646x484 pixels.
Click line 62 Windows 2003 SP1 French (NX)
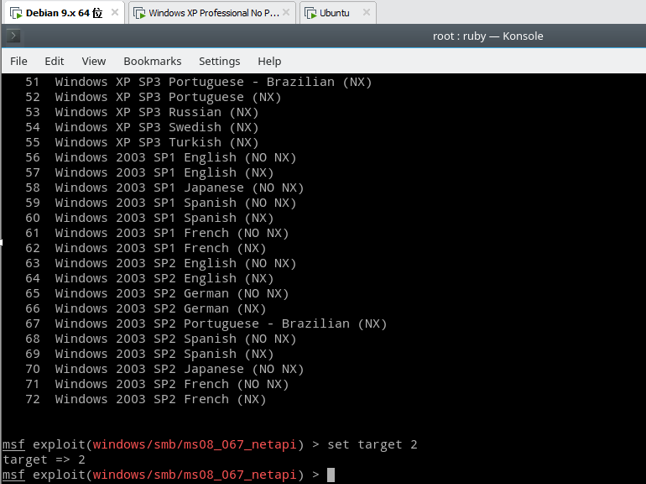(x=146, y=248)
